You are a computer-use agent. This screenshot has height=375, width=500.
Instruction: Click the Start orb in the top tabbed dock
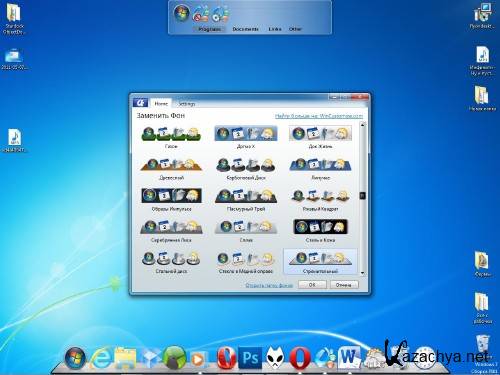click(181, 13)
